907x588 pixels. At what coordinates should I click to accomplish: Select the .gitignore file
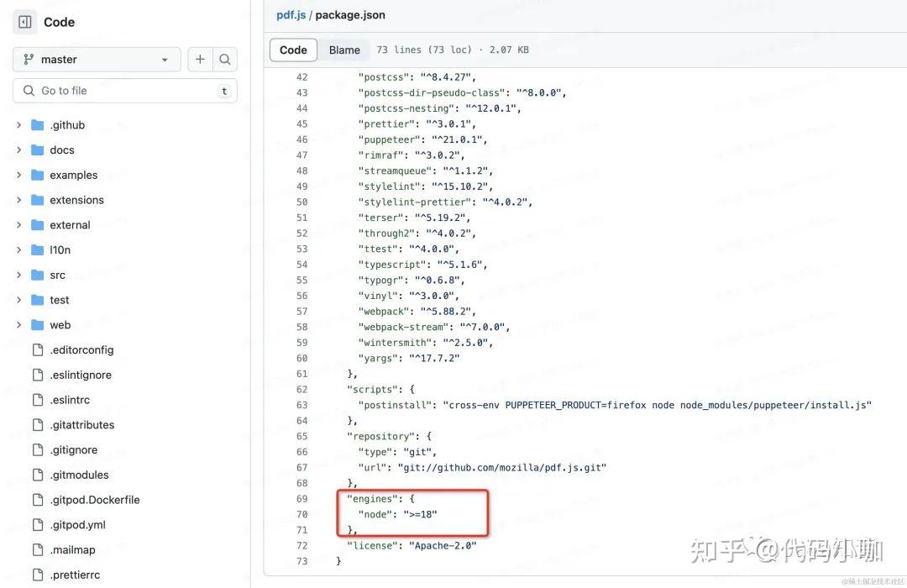pos(74,449)
